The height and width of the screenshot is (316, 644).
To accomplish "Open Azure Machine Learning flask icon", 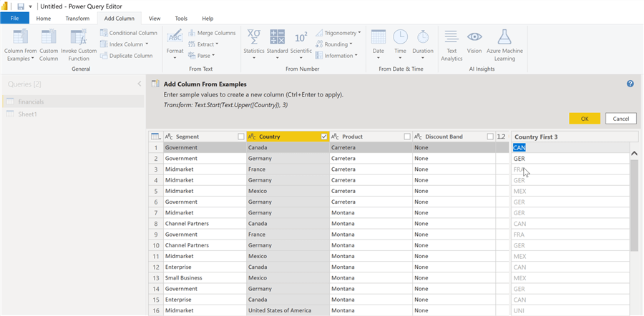I will tap(504, 37).
